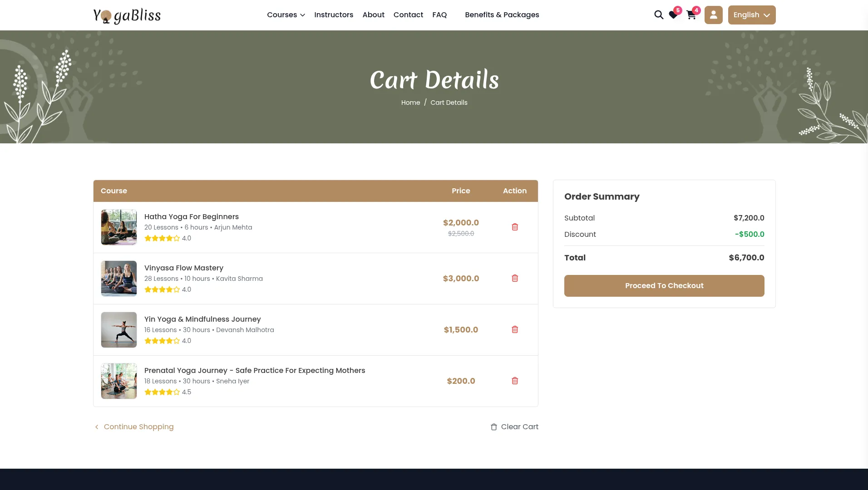The height and width of the screenshot is (490, 868).
Task: Remove Vinyasa Flow Mastery using trash icon
Action: click(515, 278)
